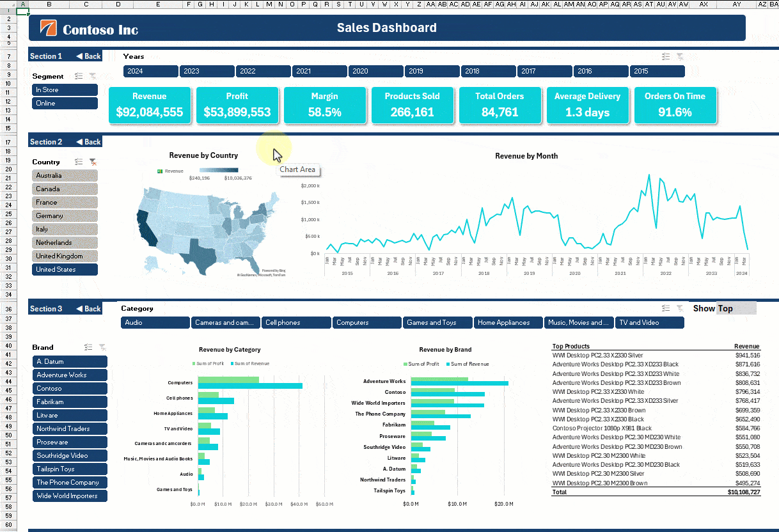This screenshot has width=779, height=532.
Task: Click Back beside Section 1
Action: [x=88, y=56]
